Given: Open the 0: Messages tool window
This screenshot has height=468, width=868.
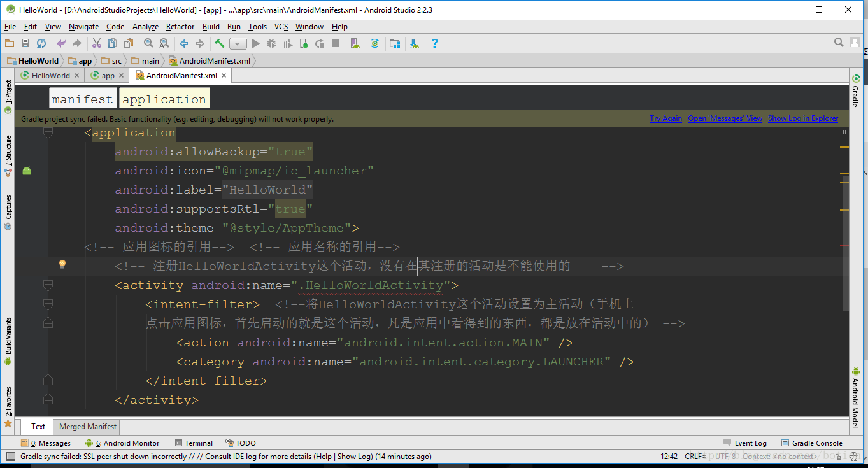Looking at the screenshot, I should (x=45, y=443).
